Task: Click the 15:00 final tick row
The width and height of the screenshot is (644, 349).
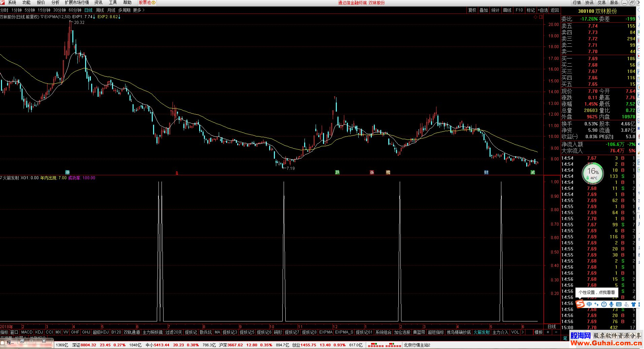Action: 598,327
